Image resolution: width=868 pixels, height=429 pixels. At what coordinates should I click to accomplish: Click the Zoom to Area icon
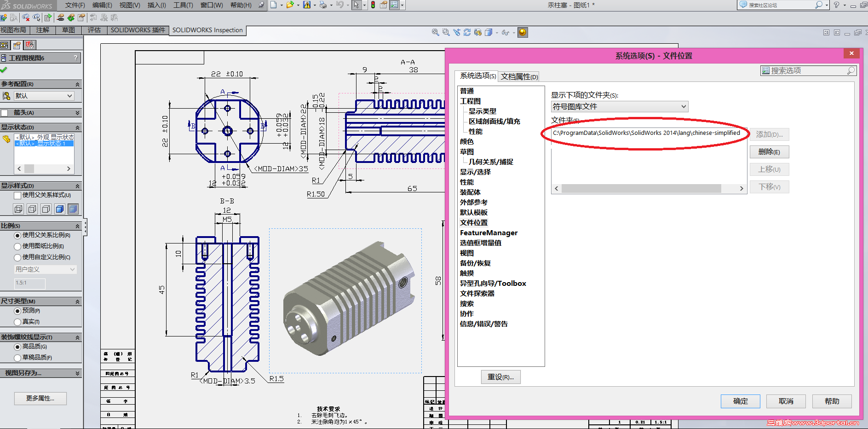pyautogui.click(x=446, y=32)
